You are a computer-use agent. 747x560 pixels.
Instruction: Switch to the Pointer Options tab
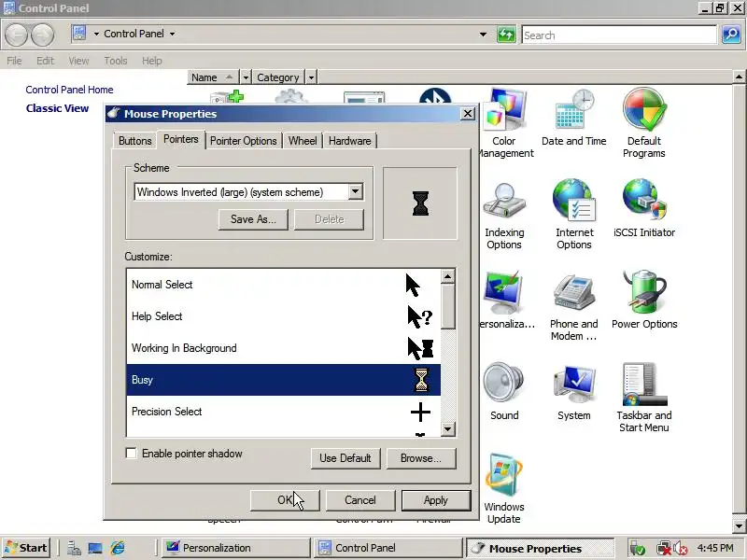243,141
